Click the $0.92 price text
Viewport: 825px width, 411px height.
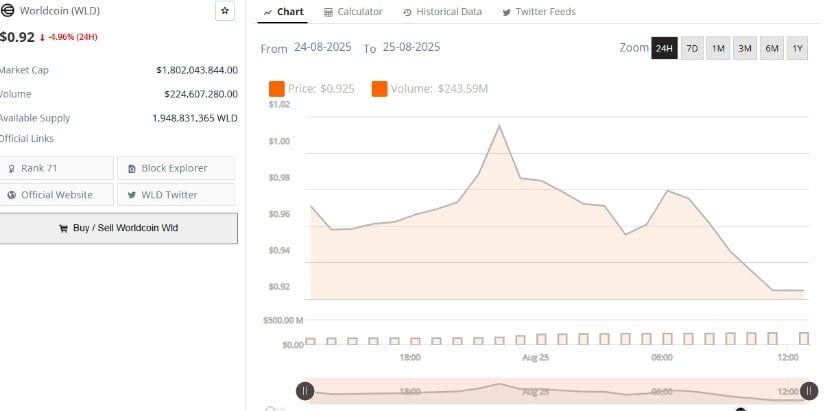[x=17, y=37]
